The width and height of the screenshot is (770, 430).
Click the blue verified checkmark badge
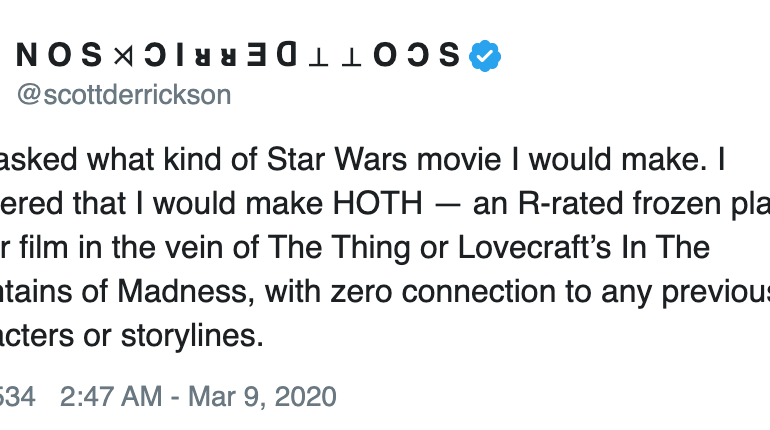click(485, 55)
